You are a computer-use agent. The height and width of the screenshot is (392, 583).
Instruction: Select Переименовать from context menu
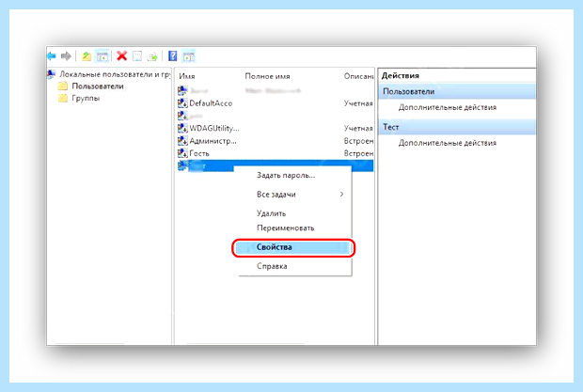(x=286, y=227)
